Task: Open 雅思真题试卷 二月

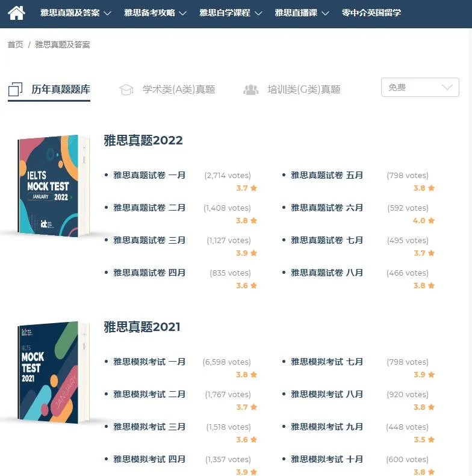Action: click(x=149, y=208)
